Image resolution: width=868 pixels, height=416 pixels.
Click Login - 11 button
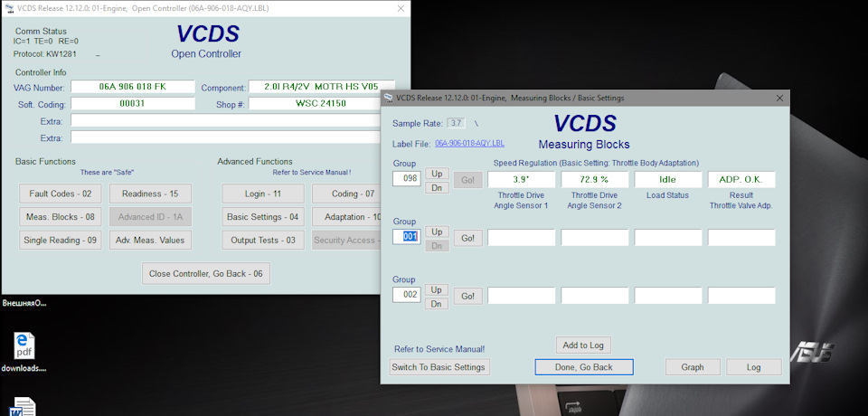pos(263,194)
